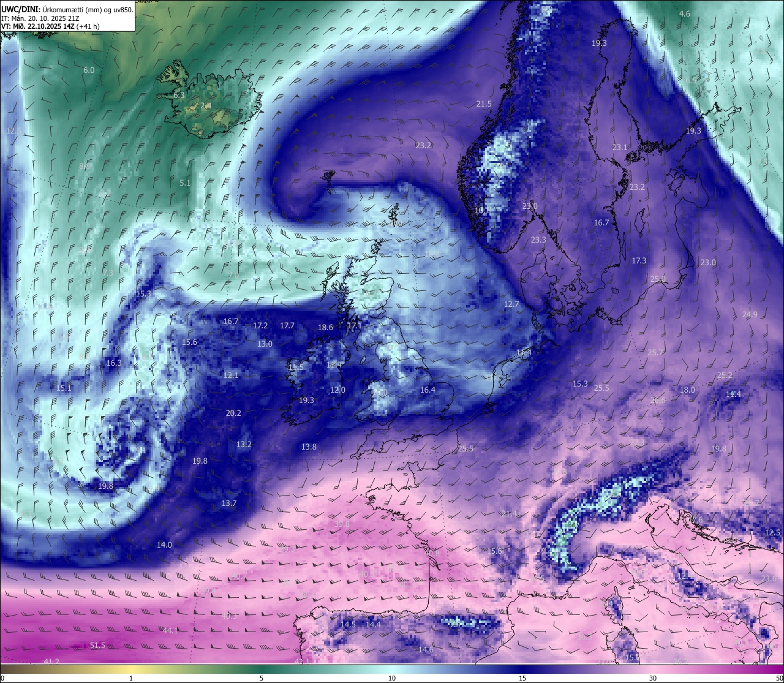
Task: Click the 41.2 value at the bottom left
Action: (51, 662)
